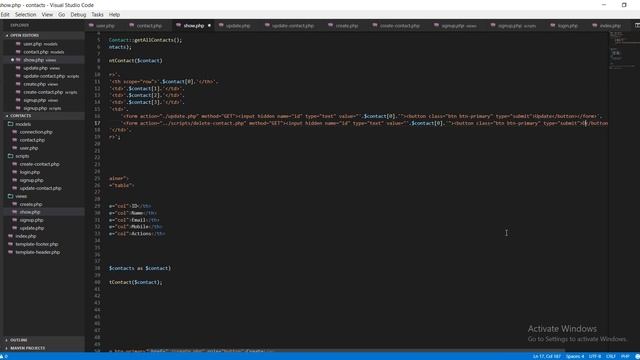Open connection.php in the models folder
Viewport: 640px width, 360px height.
pyautogui.click(x=36, y=132)
